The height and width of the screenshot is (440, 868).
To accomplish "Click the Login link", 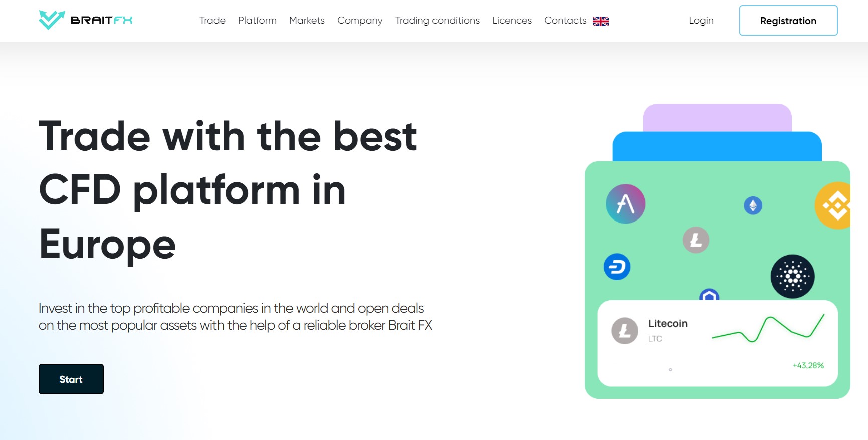I will [x=701, y=21].
